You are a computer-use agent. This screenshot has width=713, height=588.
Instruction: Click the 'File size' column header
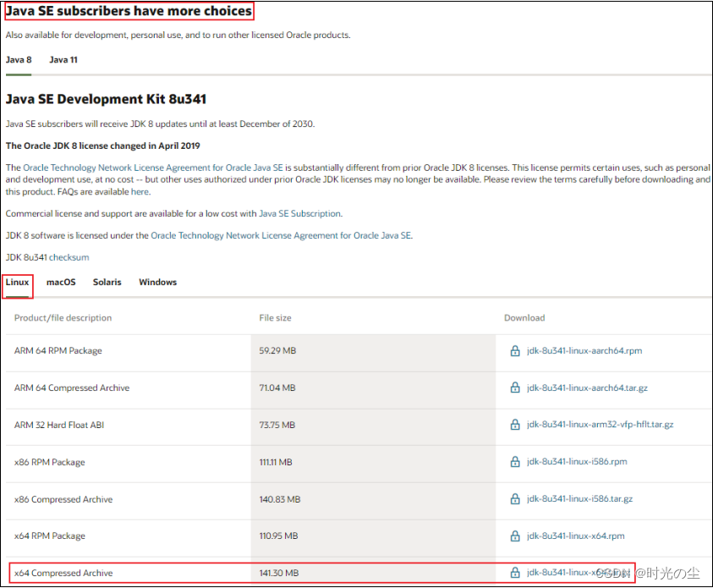click(275, 318)
